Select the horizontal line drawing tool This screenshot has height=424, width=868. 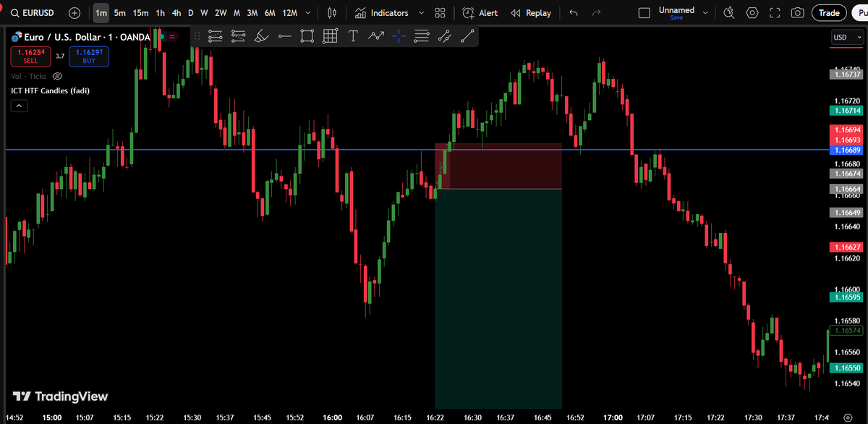click(x=284, y=36)
